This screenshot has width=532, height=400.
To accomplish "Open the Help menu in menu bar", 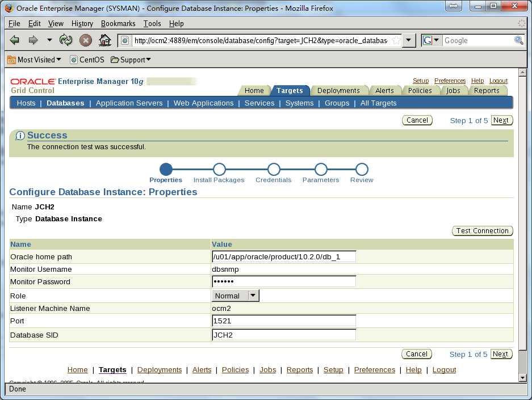I will pos(177,23).
